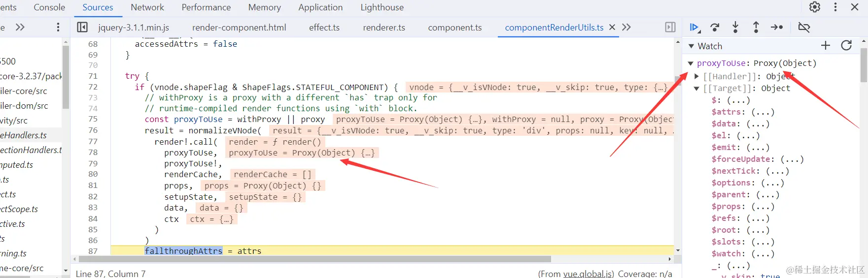Step out of current function

point(756,28)
